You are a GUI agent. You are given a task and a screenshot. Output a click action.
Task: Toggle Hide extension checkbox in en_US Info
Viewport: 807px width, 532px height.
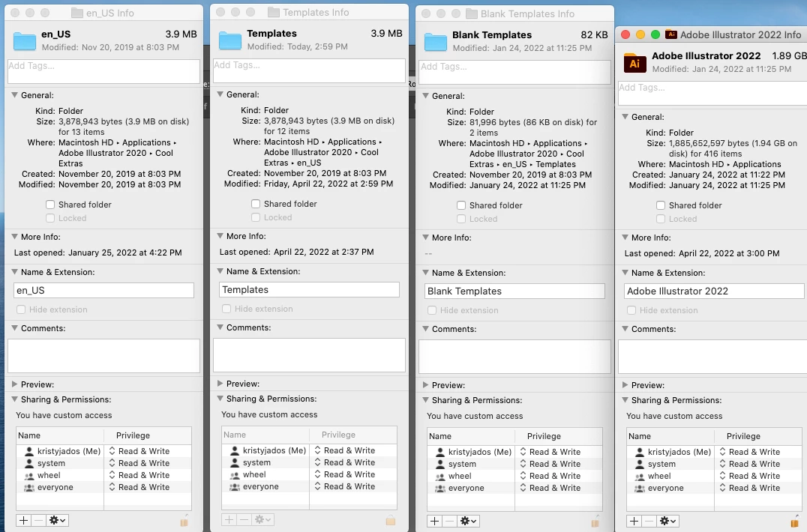pos(21,310)
